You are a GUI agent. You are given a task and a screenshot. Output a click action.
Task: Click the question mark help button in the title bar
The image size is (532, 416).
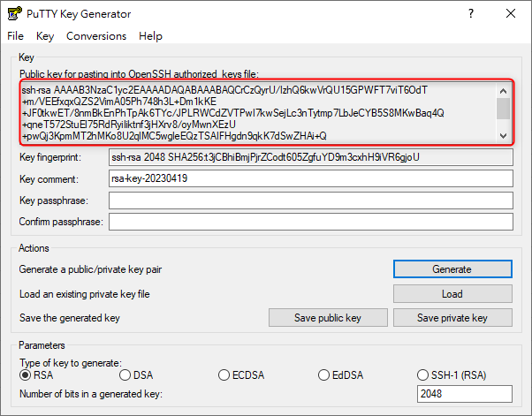pyautogui.click(x=471, y=13)
